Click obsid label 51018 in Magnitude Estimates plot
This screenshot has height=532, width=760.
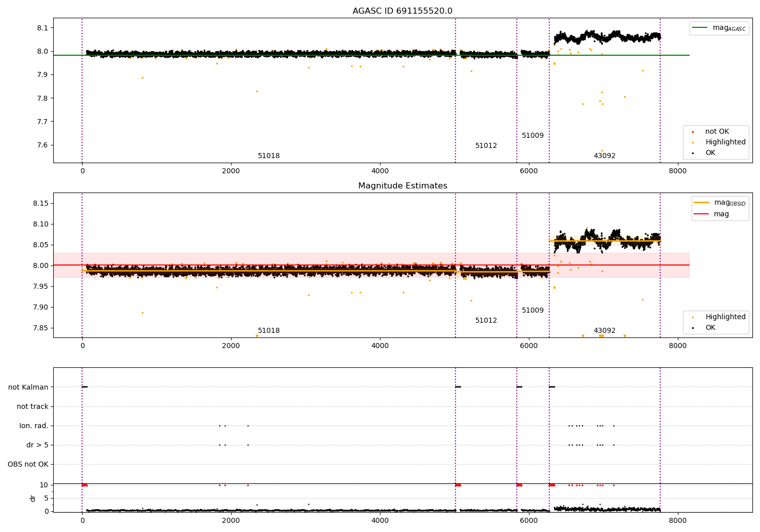(269, 331)
